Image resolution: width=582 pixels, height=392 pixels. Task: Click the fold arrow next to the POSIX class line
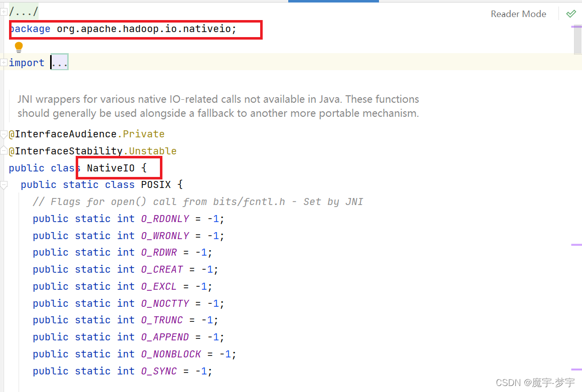4,184
